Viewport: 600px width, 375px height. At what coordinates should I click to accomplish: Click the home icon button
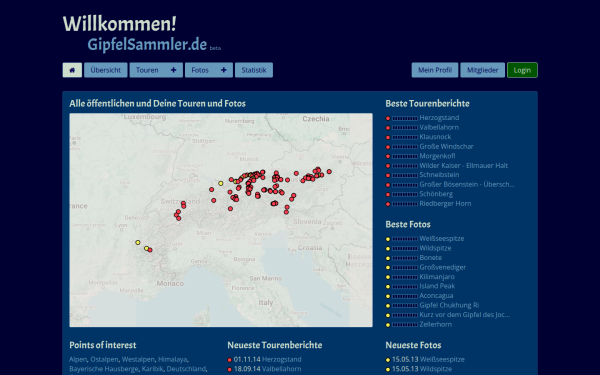pyautogui.click(x=72, y=70)
